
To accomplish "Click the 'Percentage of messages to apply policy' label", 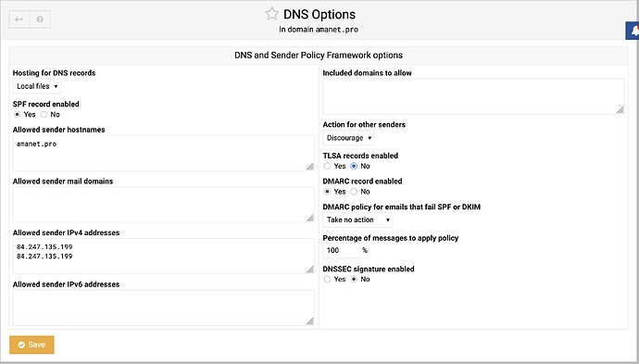I will (x=391, y=238).
